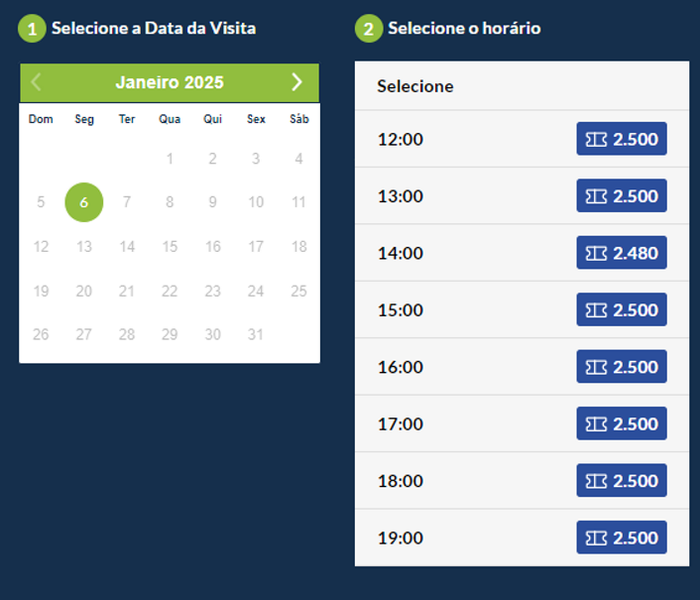Select January 7 in the calendar
The width and height of the screenshot is (700, 600).
point(127,202)
